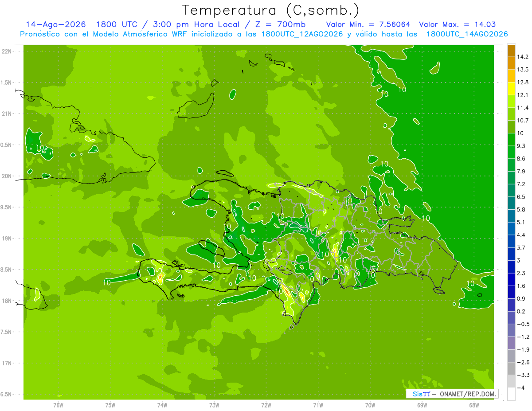Click the legend value '0.9'
The image size is (532, 411).
point(521,299)
